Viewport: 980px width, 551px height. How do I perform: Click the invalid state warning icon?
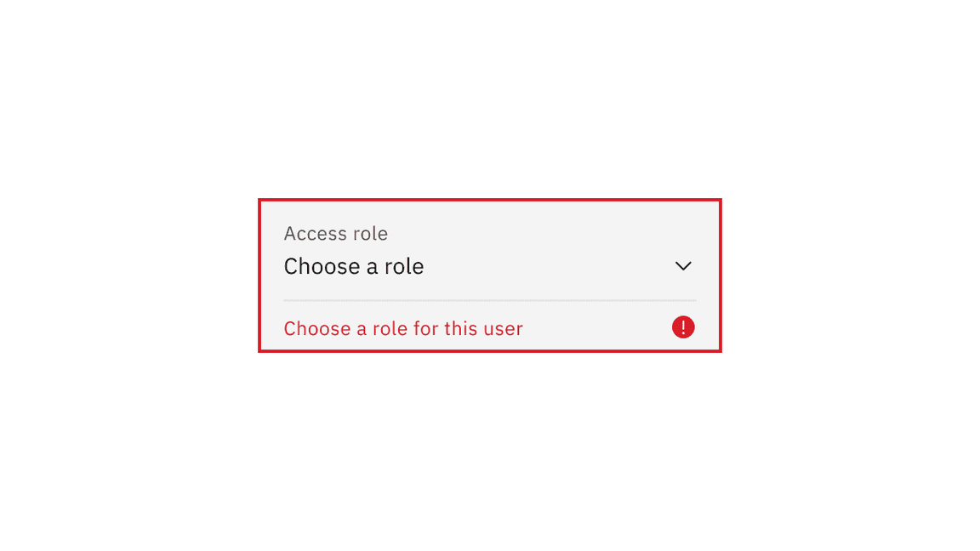[683, 327]
